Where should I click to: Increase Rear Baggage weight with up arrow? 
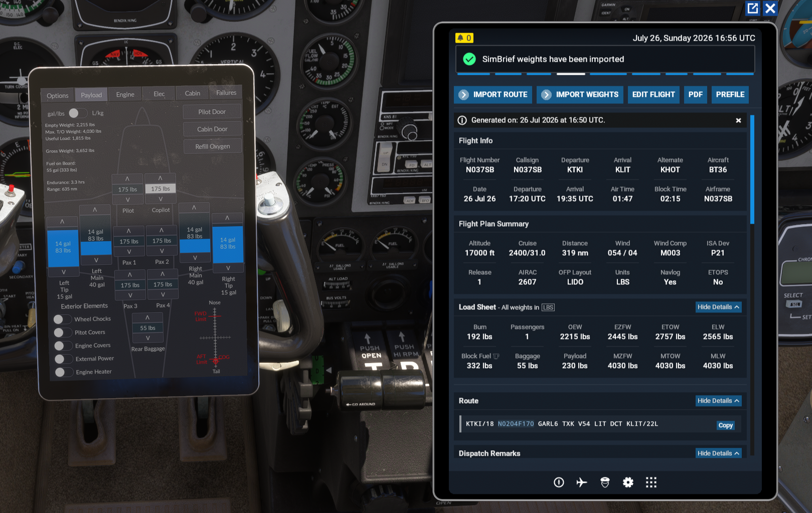tap(147, 317)
